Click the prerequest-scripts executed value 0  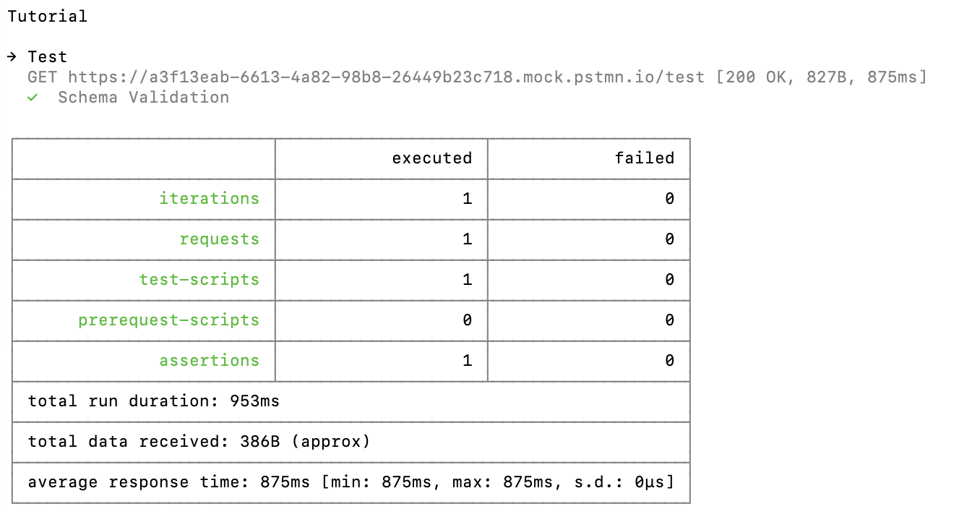[467, 320]
